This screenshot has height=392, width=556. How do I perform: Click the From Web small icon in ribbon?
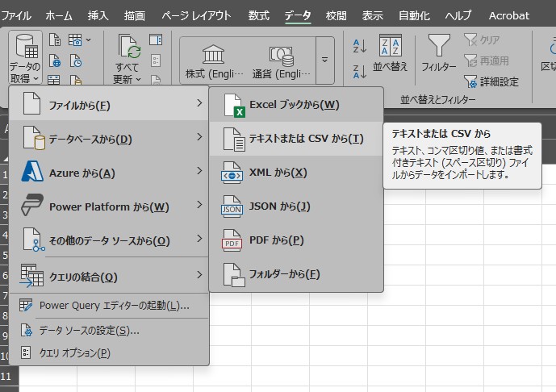coord(55,60)
